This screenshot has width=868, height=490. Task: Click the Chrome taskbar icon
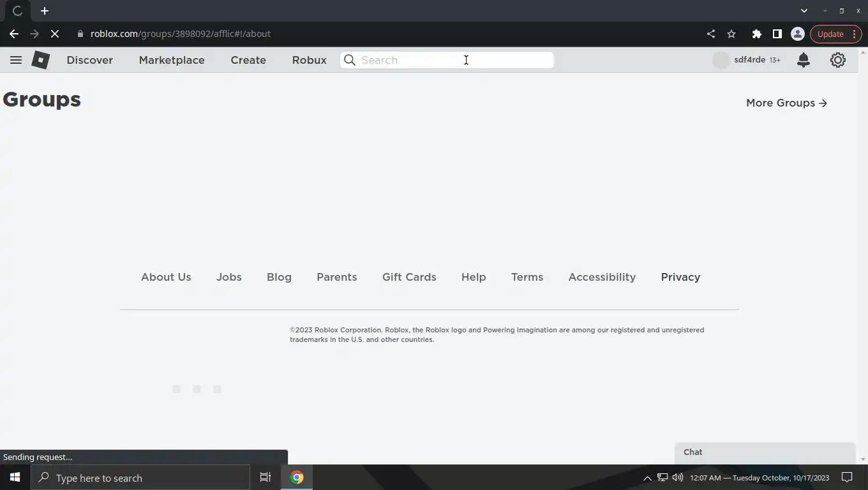[x=297, y=478]
